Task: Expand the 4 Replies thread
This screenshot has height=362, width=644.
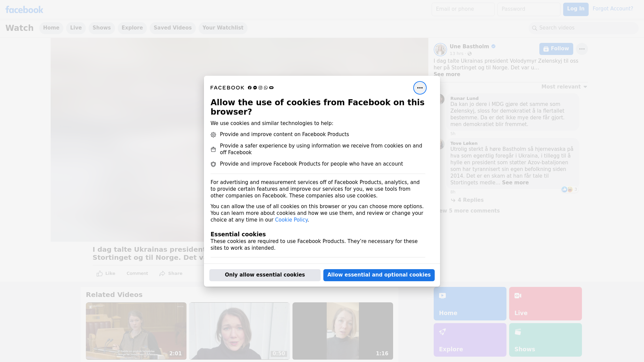Action: [470, 200]
